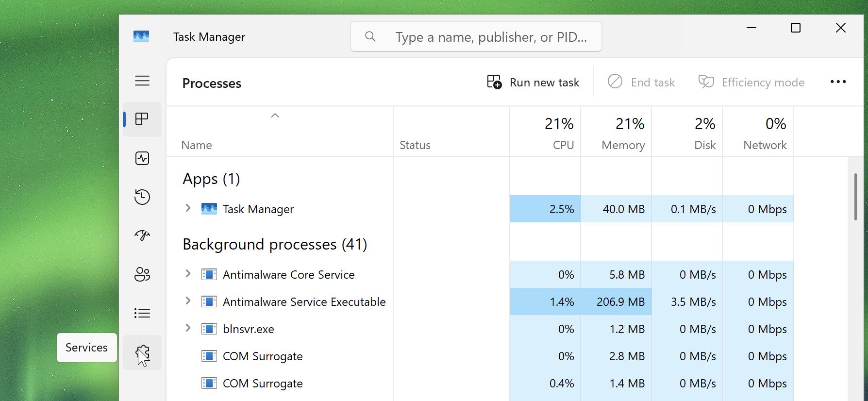Expand Antimalware Service Executable process
Screen dimensions: 868x401
pyautogui.click(x=188, y=301)
